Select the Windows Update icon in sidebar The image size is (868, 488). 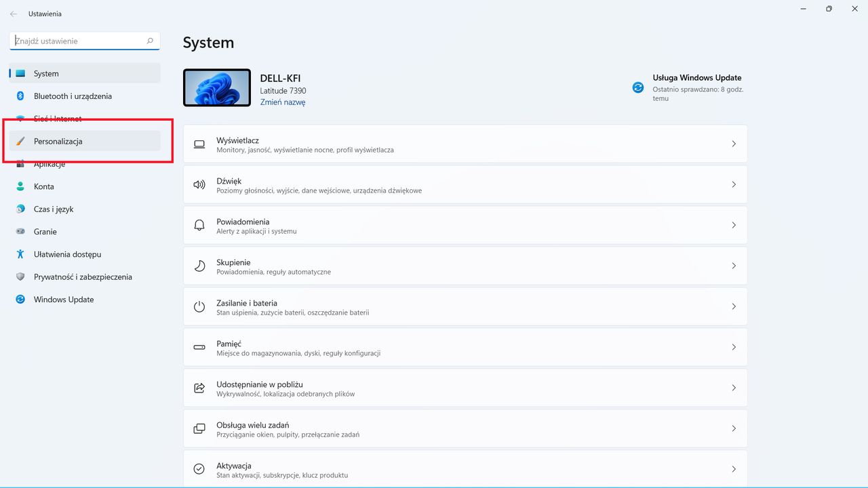point(20,299)
